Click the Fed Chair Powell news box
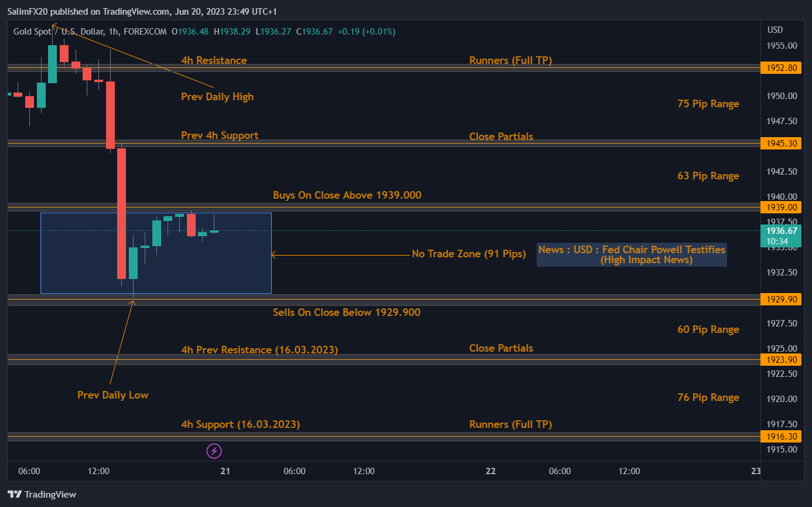The width and height of the screenshot is (812, 507). (x=632, y=254)
